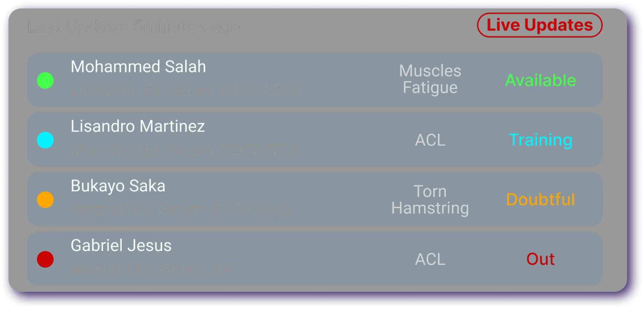Toggle Saka's Doubtful status

coord(540,199)
